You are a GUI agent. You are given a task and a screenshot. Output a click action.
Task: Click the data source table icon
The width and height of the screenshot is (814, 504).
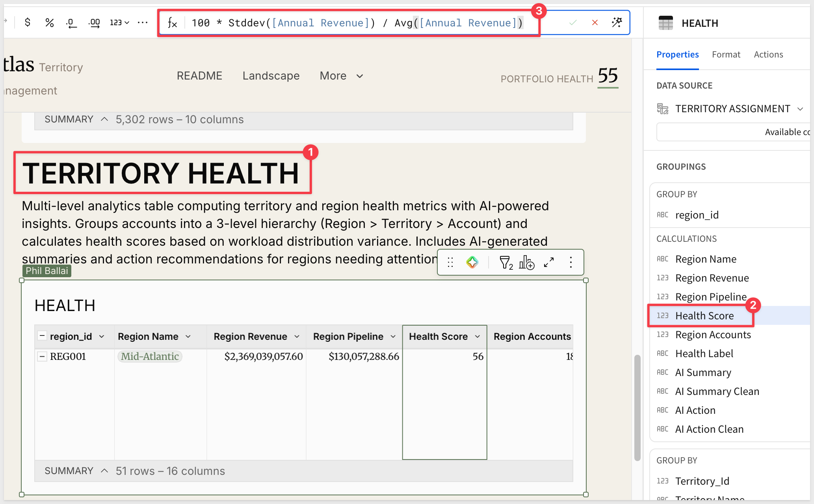(663, 109)
